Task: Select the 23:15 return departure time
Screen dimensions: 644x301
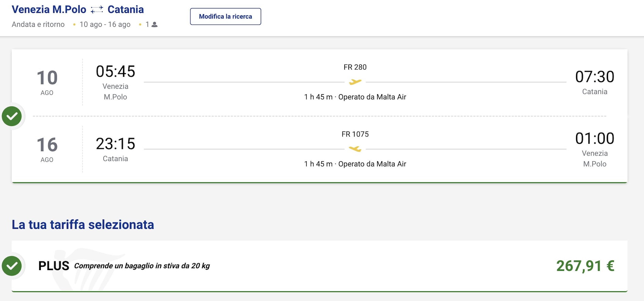Action: click(x=115, y=144)
